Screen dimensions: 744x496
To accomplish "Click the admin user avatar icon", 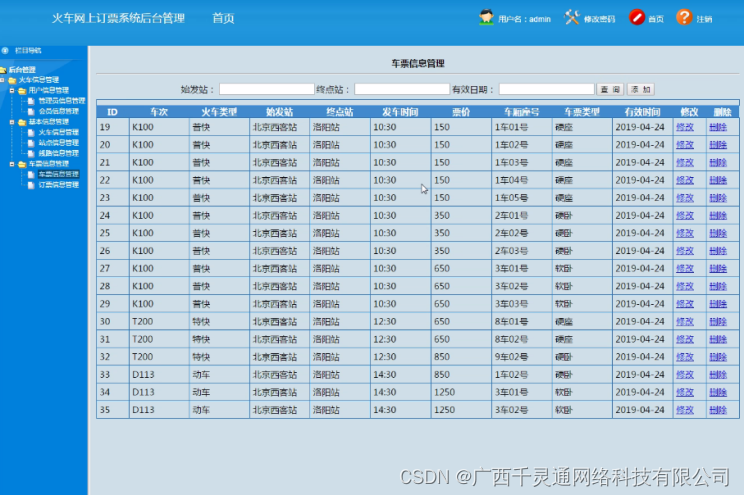I will click(486, 18).
